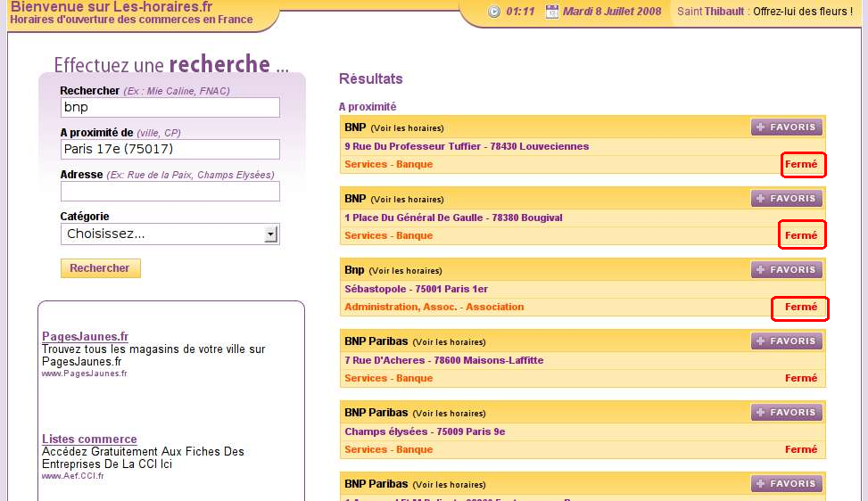Click Fermé status of Champs élysées branch
Image resolution: width=868 pixels, height=501 pixels.
(801, 449)
